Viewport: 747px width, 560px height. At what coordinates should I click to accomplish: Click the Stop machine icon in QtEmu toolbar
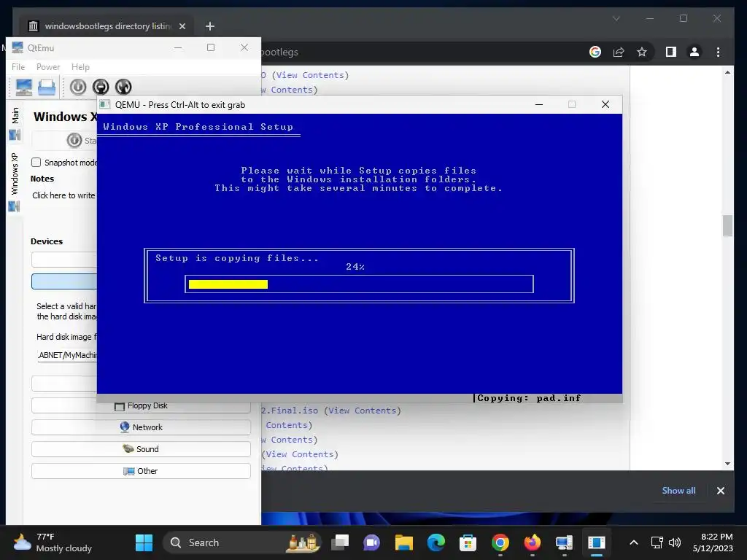click(101, 87)
